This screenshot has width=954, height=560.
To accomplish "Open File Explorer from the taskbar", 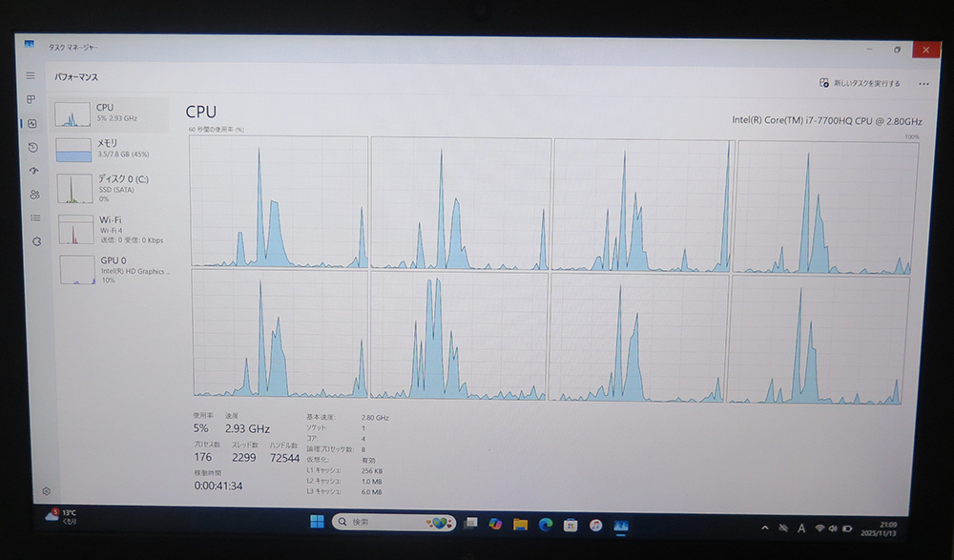I will click(x=520, y=524).
